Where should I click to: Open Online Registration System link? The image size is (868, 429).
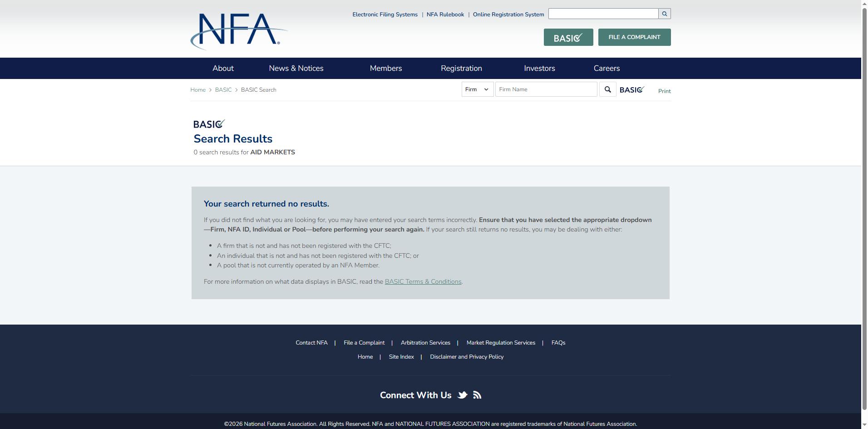[508, 15]
